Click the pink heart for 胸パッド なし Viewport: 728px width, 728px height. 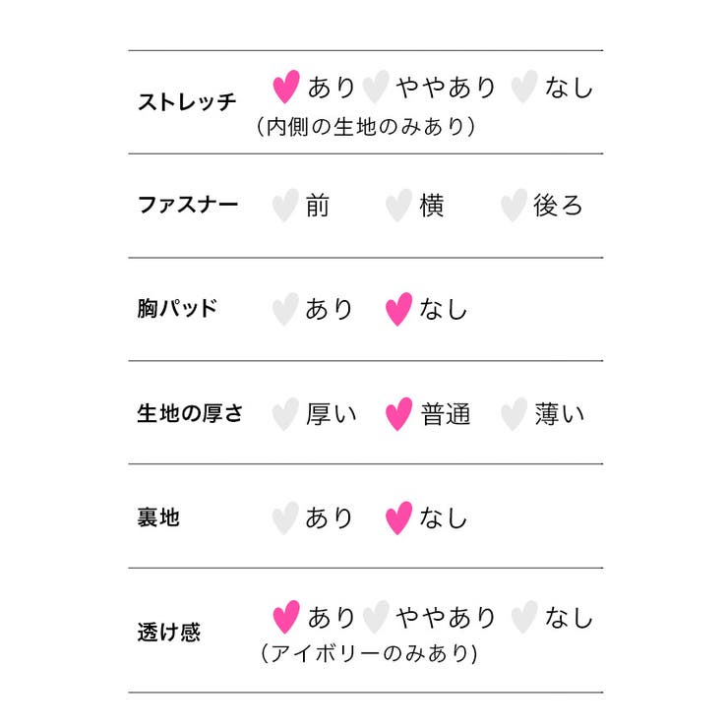398,309
